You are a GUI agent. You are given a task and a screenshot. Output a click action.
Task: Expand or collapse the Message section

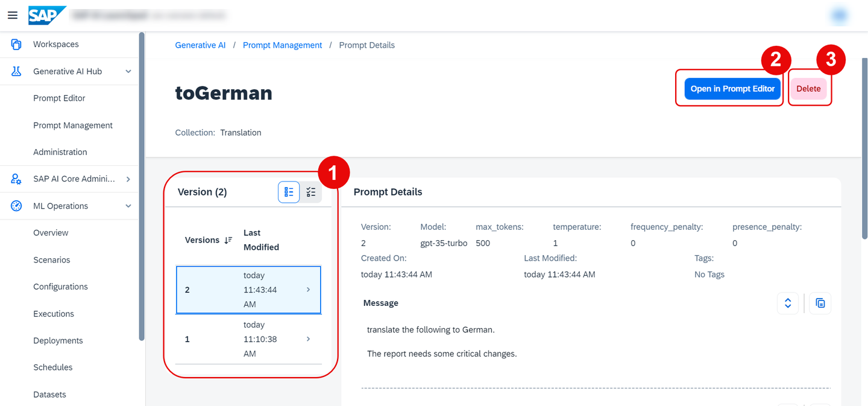(x=788, y=303)
